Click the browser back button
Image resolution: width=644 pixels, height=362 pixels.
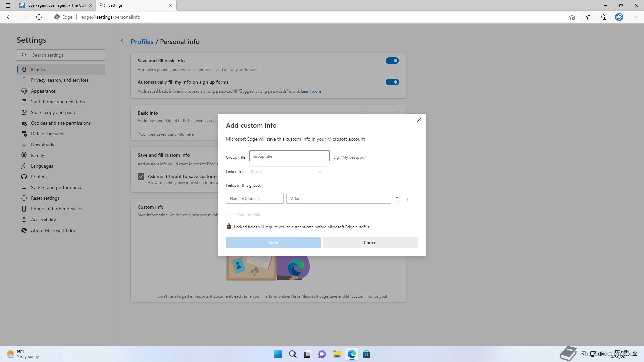coord(9,17)
